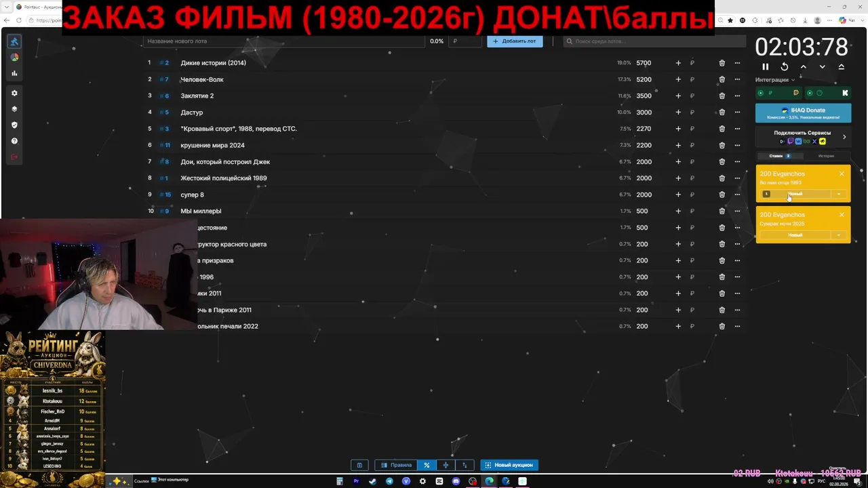Open more options for 'Дастур' lot
Viewport: 868px width, 488px height.
coord(737,113)
